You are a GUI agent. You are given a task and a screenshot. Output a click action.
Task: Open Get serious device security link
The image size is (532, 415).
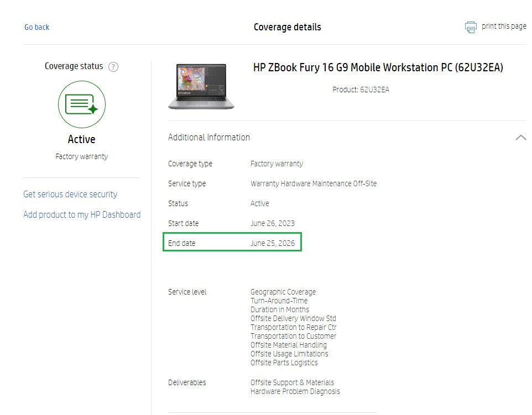point(70,194)
